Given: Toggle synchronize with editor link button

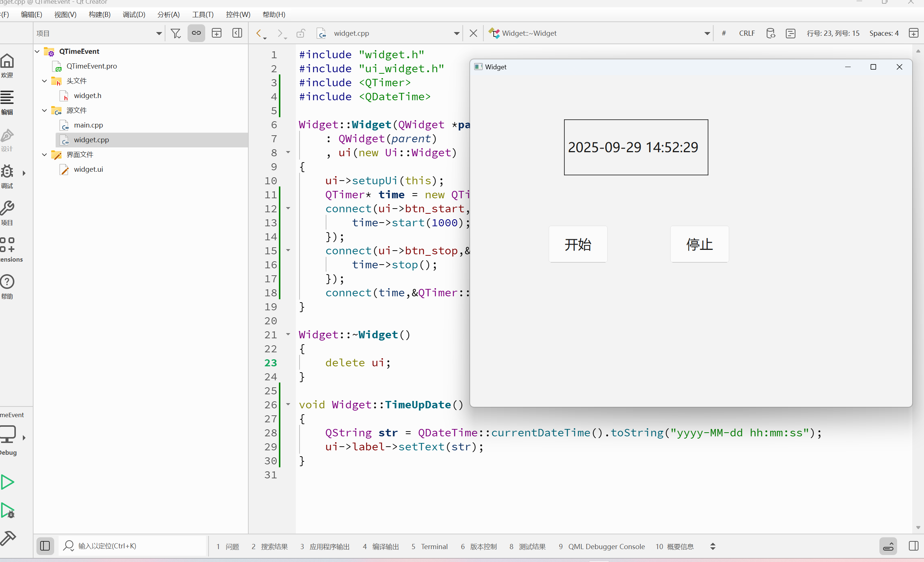Looking at the screenshot, I should tap(196, 34).
